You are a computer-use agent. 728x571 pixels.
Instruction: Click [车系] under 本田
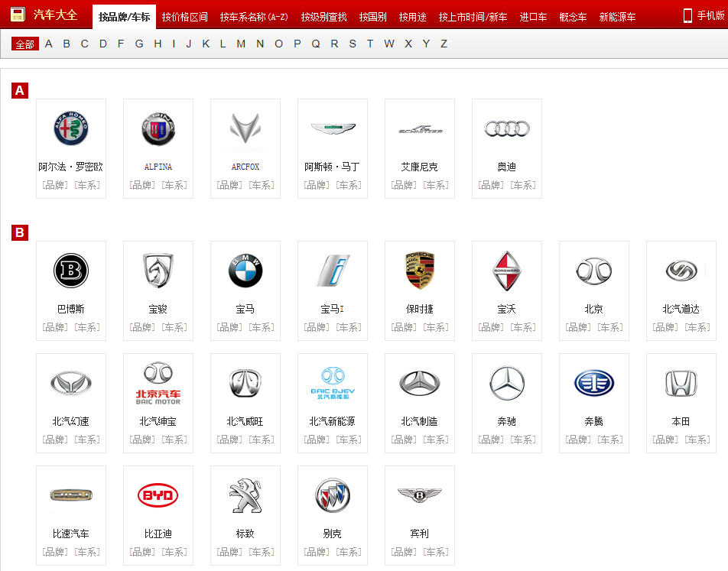697,440
